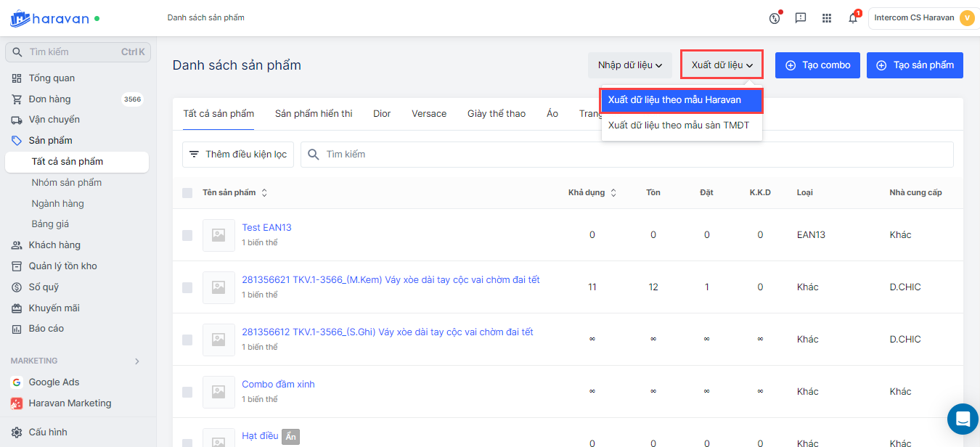The width and height of the screenshot is (980, 447).
Task: Click the sidebar Tìm kiếm search box
Action: pos(77,52)
